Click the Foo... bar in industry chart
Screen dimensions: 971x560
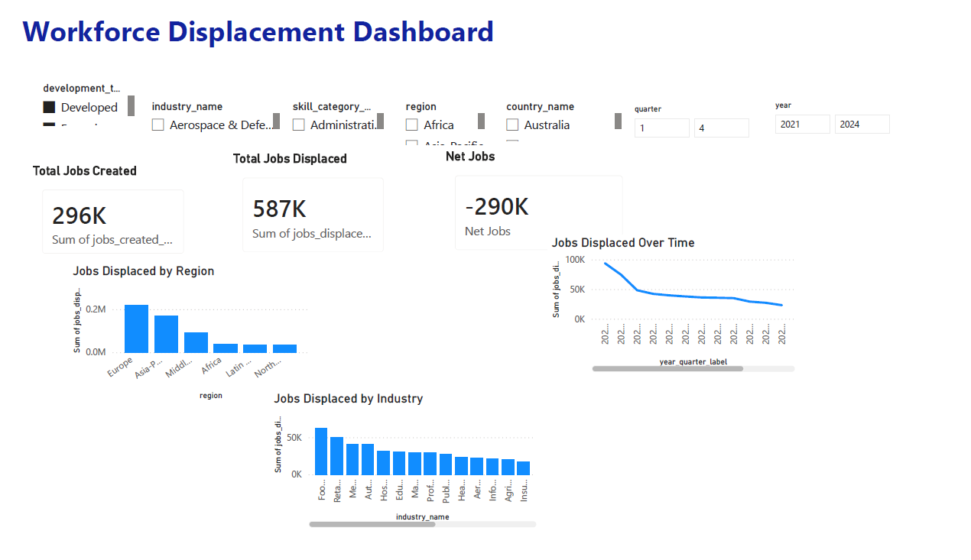point(321,452)
